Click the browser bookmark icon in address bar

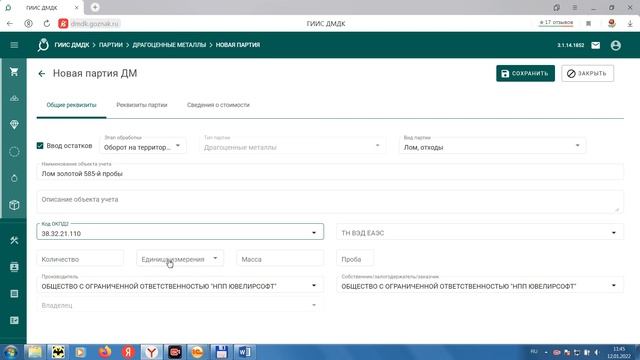[588, 24]
